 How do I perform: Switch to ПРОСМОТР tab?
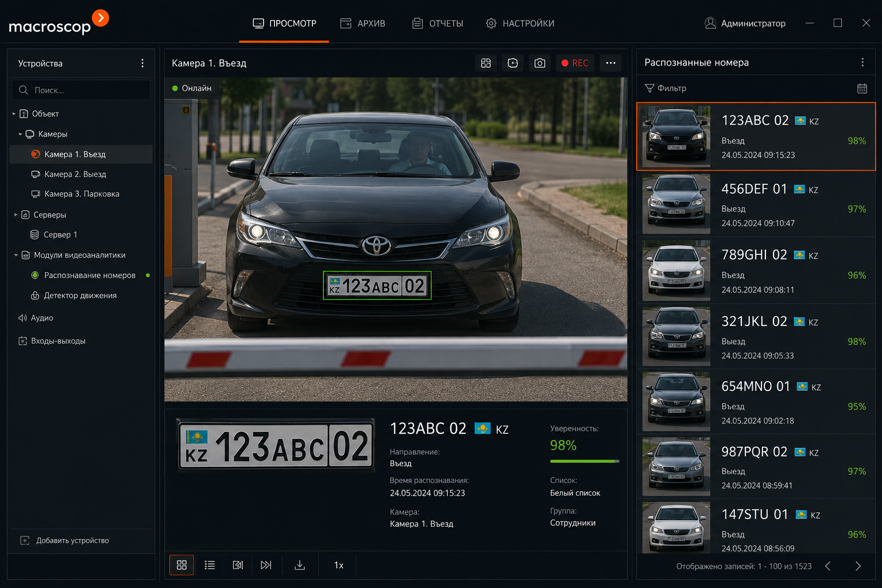284,24
